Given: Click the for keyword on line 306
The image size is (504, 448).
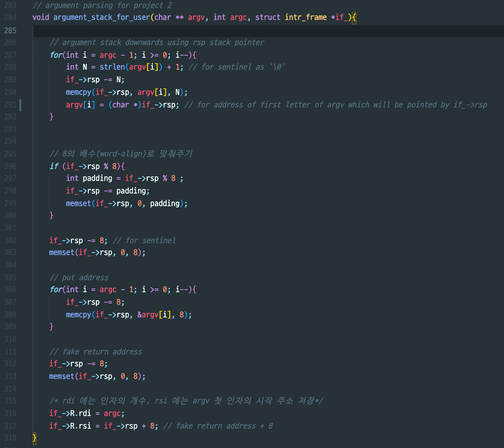Looking at the screenshot, I should pyautogui.click(x=56, y=289).
